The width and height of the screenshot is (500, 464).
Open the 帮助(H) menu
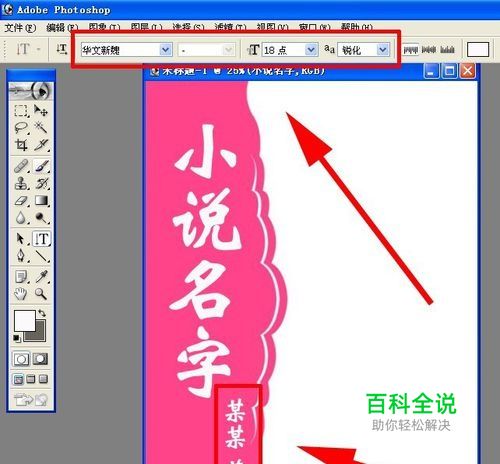tap(356, 28)
